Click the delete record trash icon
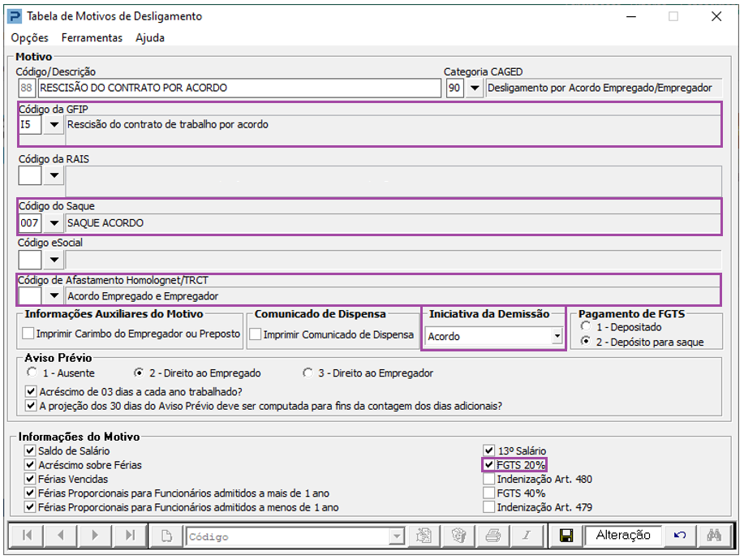The width and height of the screenshot is (744, 560). pyautogui.click(x=458, y=536)
